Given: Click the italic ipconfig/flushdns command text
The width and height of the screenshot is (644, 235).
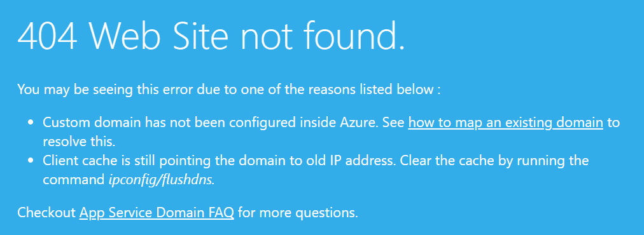Looking at the screenshot, I should tap(162, 180).
